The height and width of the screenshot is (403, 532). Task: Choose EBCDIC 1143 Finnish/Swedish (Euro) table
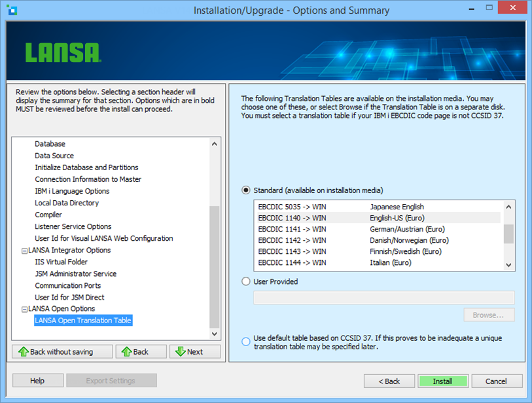click(378, 251)
